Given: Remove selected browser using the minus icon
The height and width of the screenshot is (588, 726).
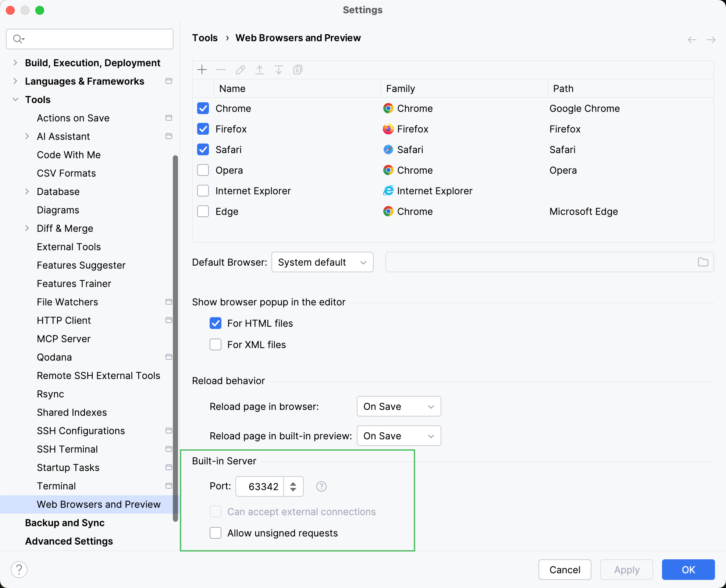Looking at the screenshot, I should click(221, 70).
